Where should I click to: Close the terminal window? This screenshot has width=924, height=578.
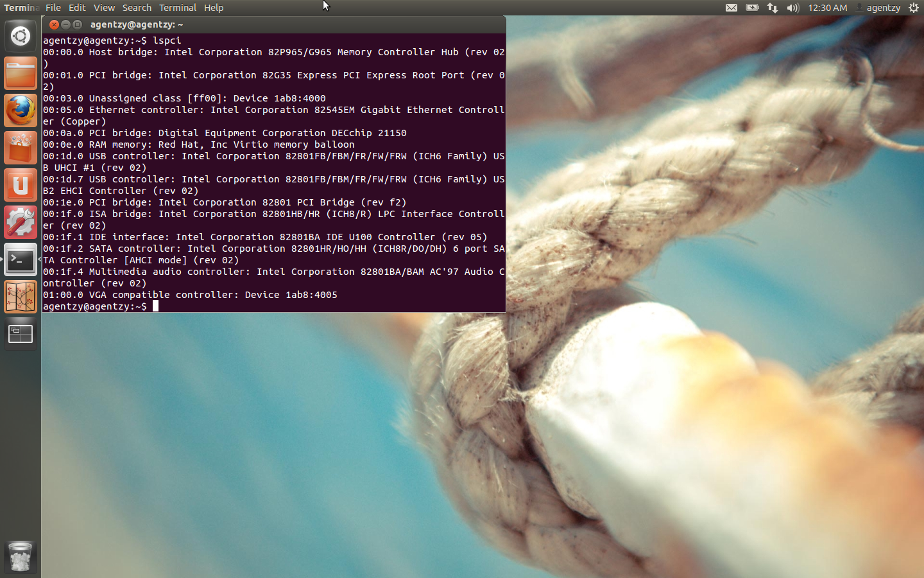[x=54, y=24]
